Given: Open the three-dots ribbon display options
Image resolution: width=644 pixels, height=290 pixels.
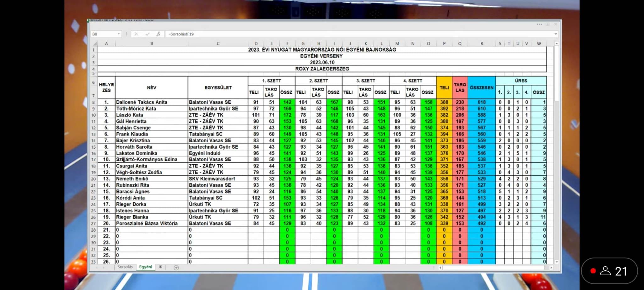Looking at the screenshot, I should [539, 24].
